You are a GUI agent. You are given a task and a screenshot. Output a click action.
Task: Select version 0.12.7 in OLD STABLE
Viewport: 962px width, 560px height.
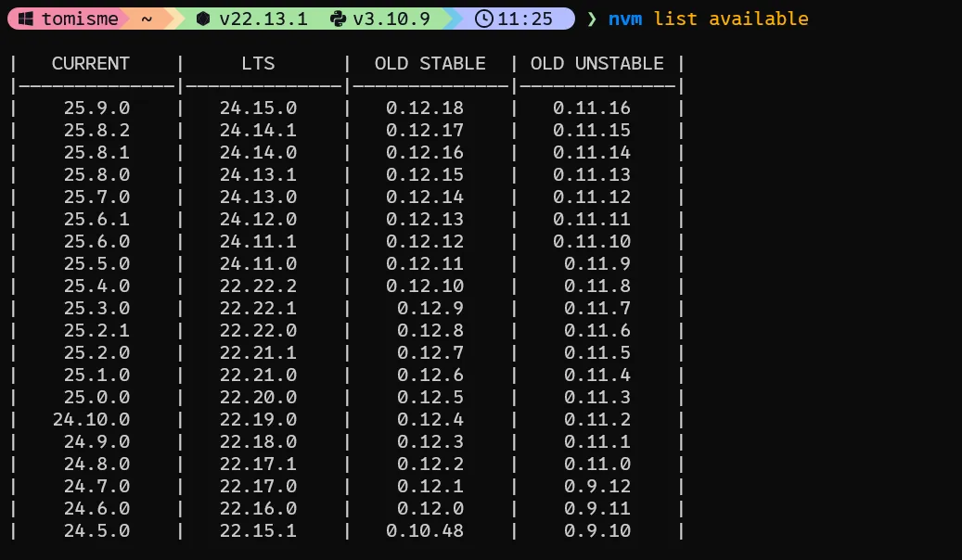pos(430,352)
